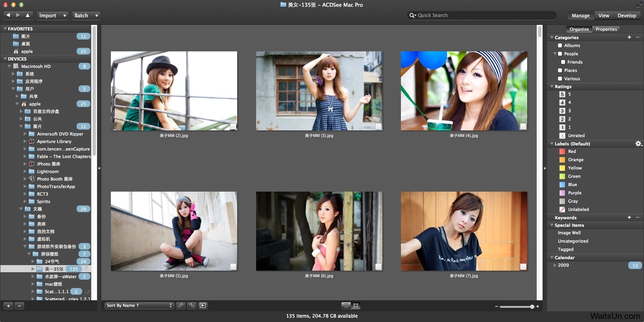Select Uncategorized special item
This screenshot has height=322, width=644.
coord(573,241)
